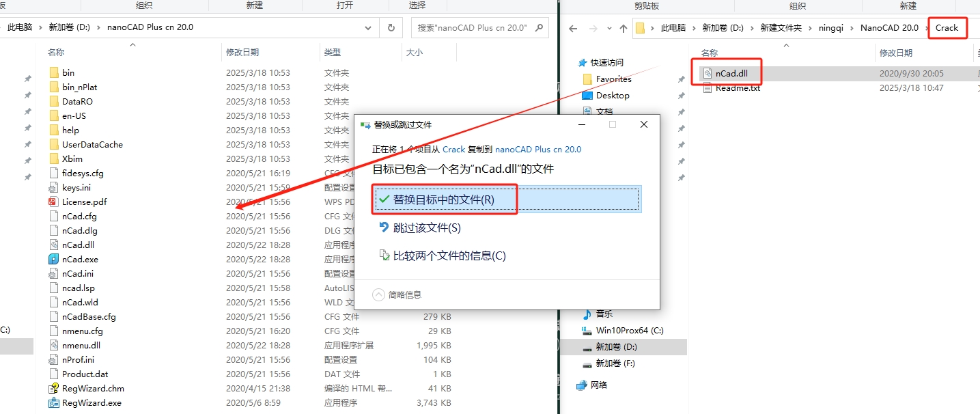The width and height of the screenshot is (980, 414).
Task: Click the nCad.exe application icon
Action: tap(54, 259)
